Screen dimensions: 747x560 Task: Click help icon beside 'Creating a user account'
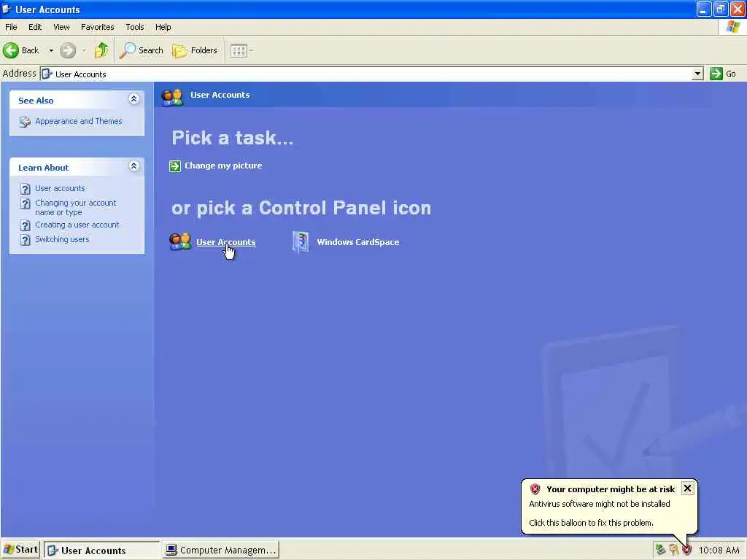(26, 225)
